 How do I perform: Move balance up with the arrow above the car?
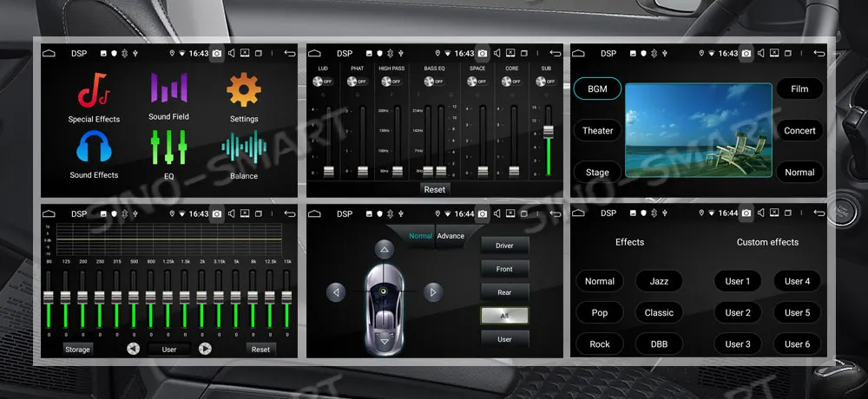click(x=385, y=250)
